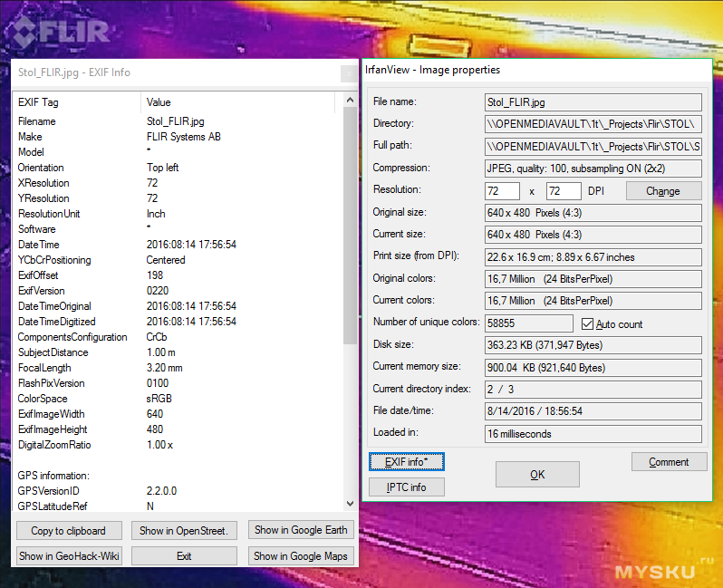Select the YCbCrPositioning Centered row
723x588 pixels.
click(x=178, y=260)
